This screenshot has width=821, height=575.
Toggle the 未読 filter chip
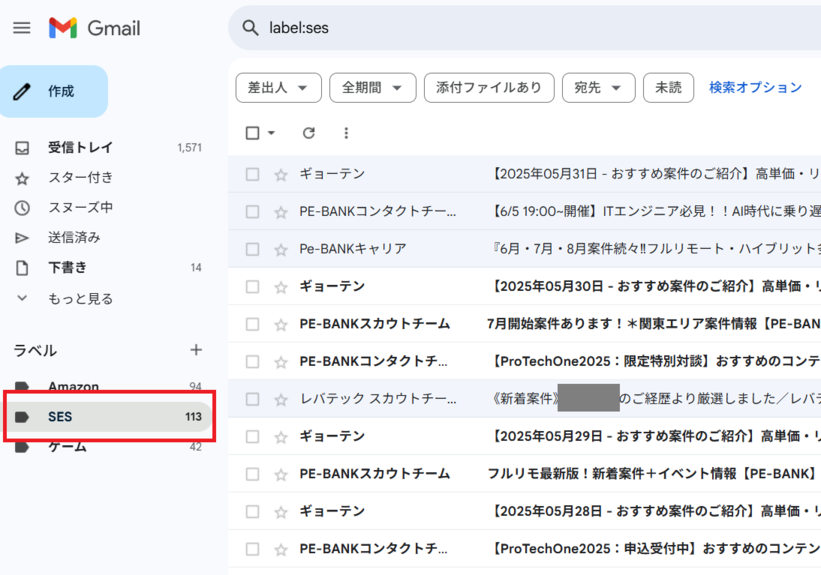669,87
